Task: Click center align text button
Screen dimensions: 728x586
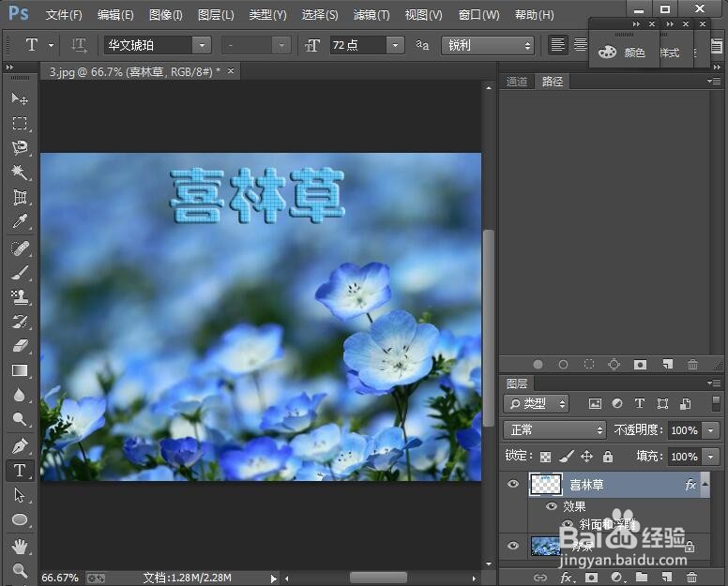Action: point(580,45)
